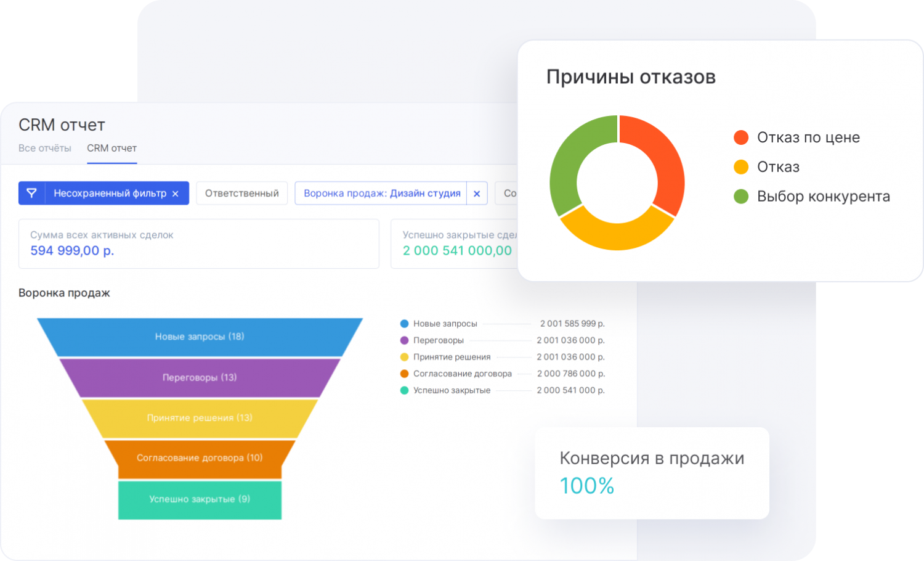This screenshot has height=561, width=924.
Task: Select the CRM отчет tab
Action: 111,148
